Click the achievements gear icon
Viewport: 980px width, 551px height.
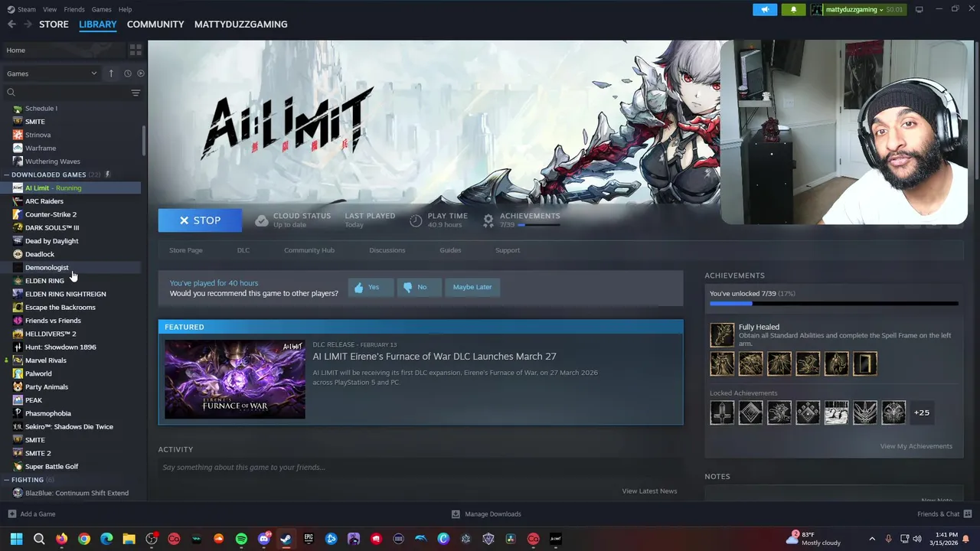coord(488,220)
